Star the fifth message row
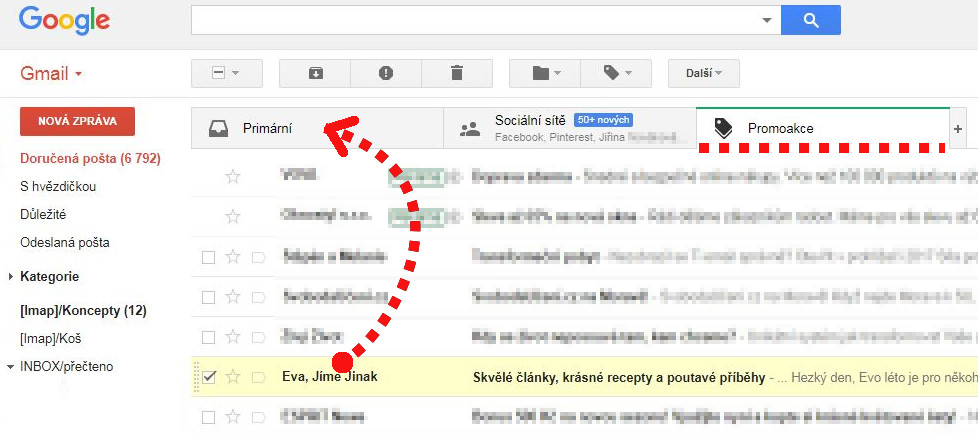 (x=233, y=337)
